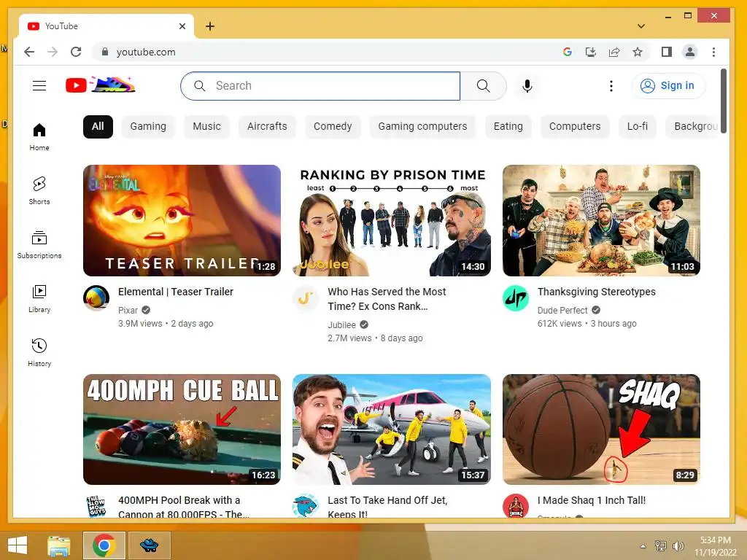Play Shaq basketball video thumbnail
The height and width of the screenshot is (560, 747).
601,429
